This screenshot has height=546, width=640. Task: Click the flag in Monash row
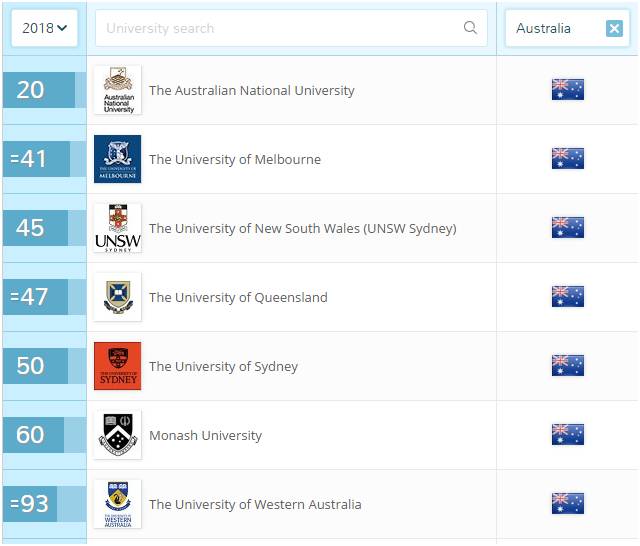pyautogui.click(x=567, y=434)
